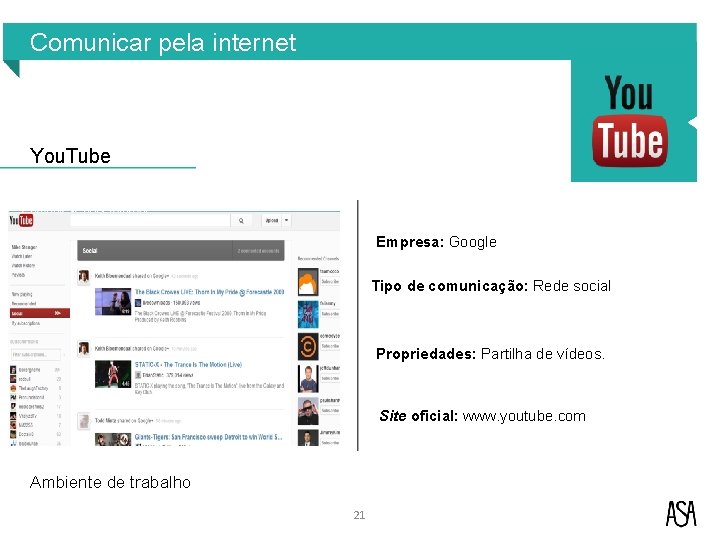The width and height of the screenshot is (720, 540).
Task: Click the magnifier search button
Action: [241, 220]
